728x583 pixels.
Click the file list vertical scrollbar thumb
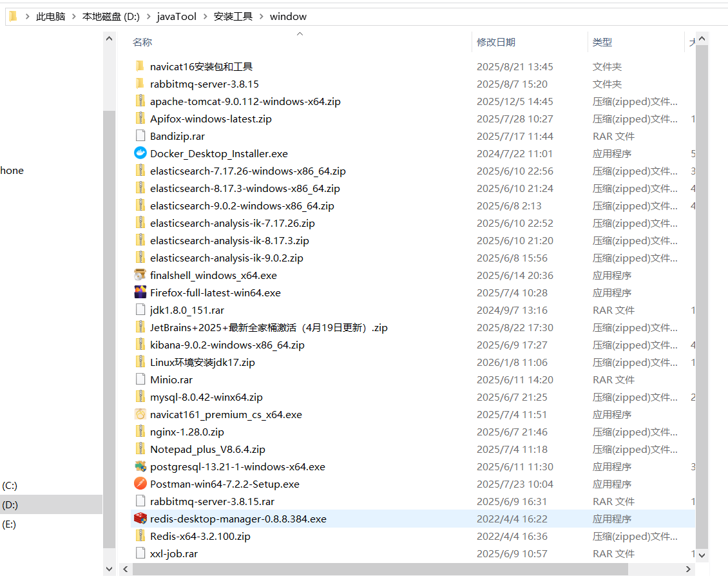coord(702,296)
